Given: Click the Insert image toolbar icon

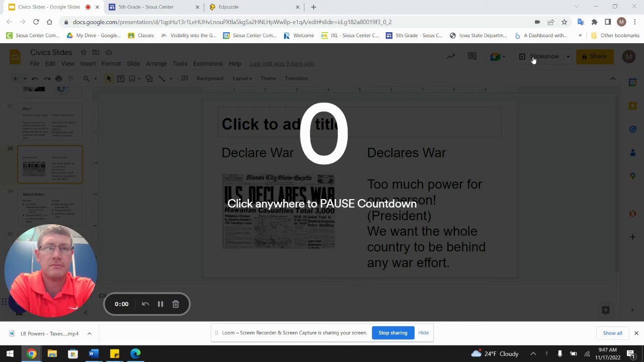Looking at the screenshot, I should coord(132,78).
